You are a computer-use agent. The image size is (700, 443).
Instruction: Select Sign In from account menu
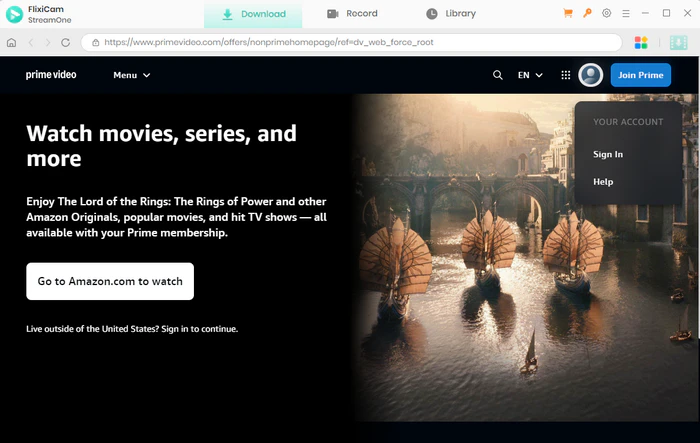coord(608,154)
